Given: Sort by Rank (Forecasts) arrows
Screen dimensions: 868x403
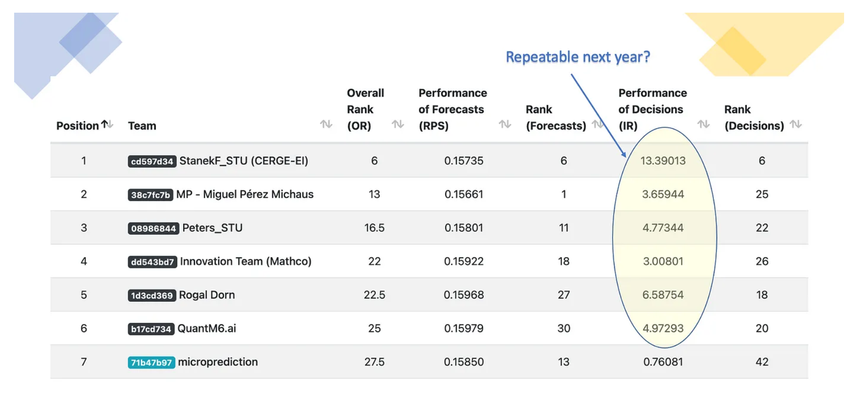Looking at the screenshot, I should click(598, 124).
